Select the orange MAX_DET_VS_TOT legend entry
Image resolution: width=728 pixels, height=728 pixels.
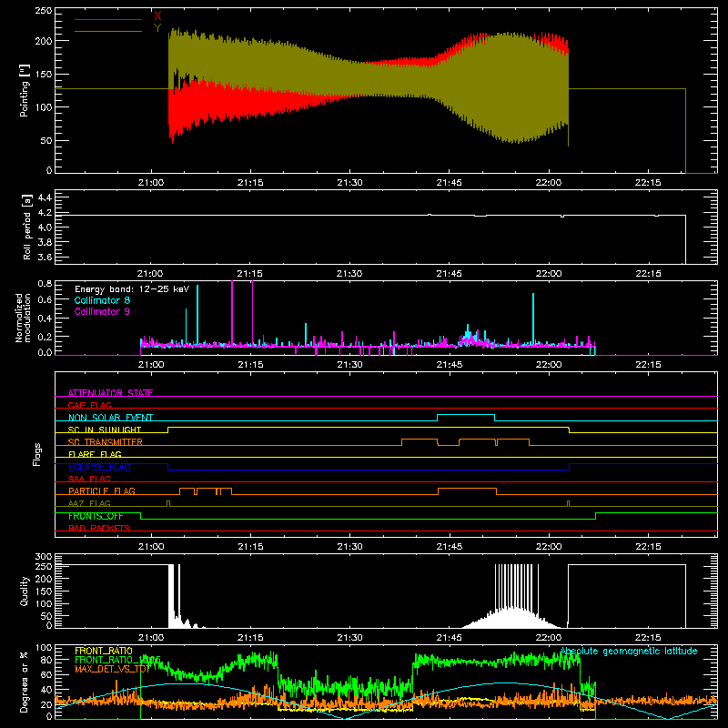pos(113,669)
